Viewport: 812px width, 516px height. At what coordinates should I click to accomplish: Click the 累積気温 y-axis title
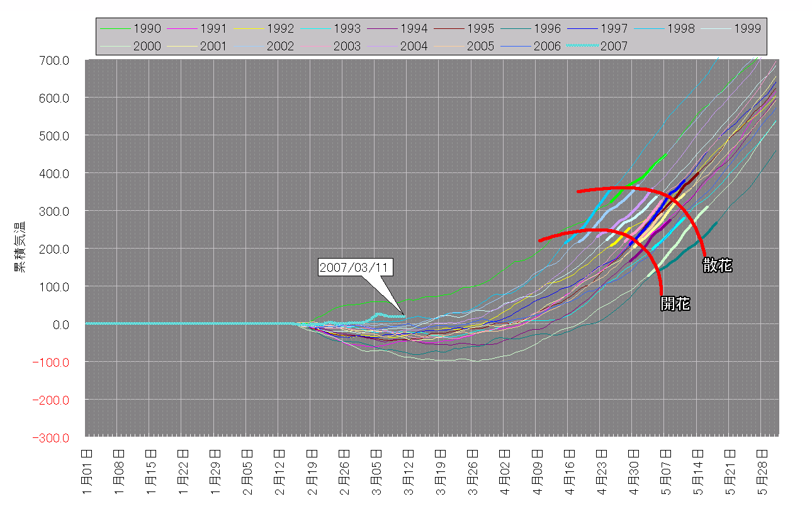(x=20, y=247)
